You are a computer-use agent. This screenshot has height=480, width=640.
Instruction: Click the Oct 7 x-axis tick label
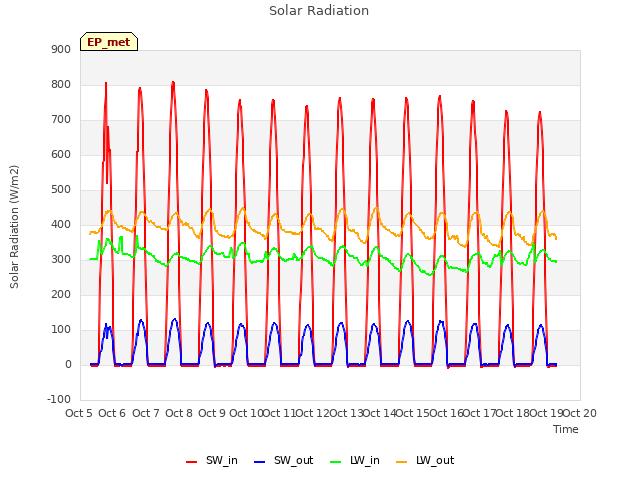coord(146,413)
